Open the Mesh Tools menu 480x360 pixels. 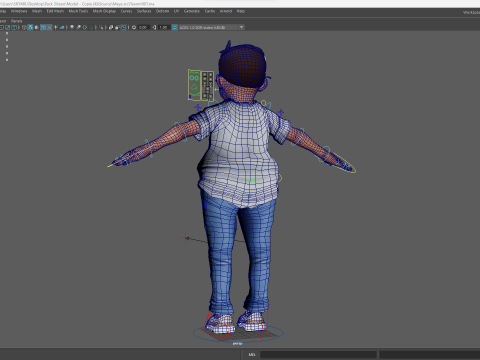point(78,11)
